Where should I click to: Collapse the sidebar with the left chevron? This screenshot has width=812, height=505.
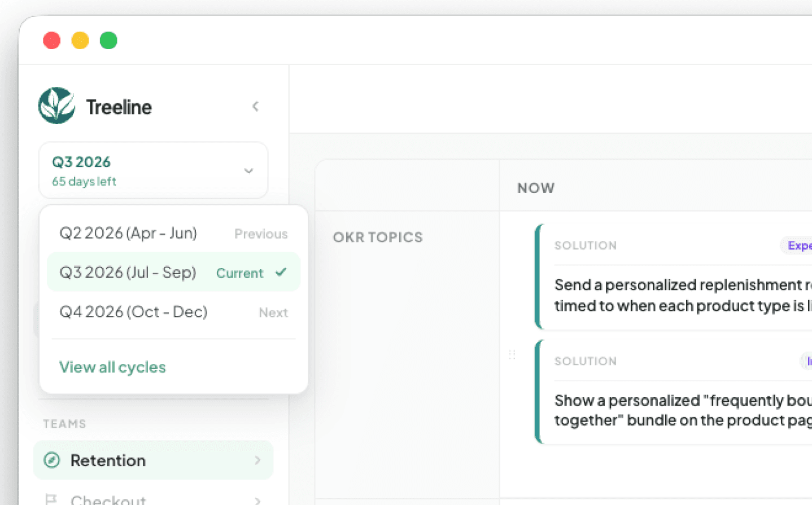pyautogui.click(x=255, y=106)
